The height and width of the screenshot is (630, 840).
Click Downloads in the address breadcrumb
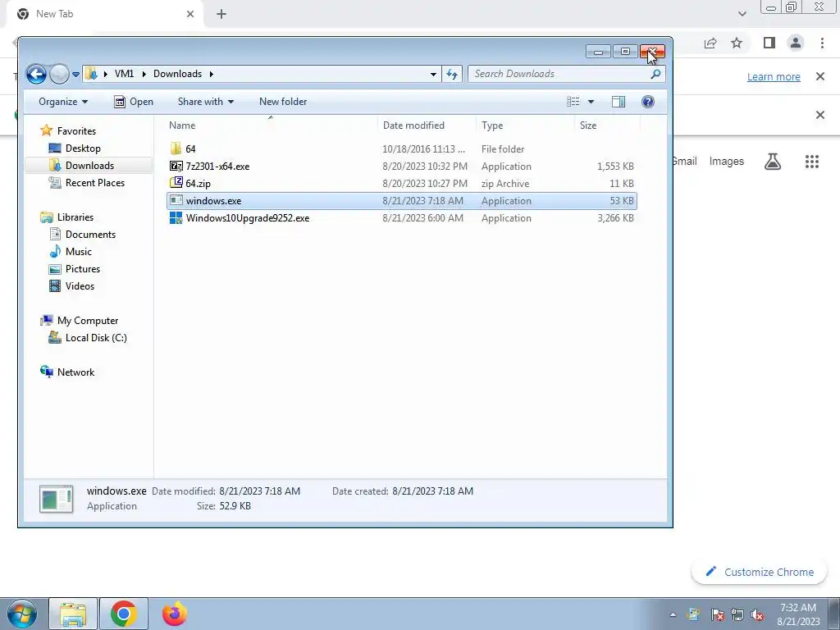coord(177,74)
